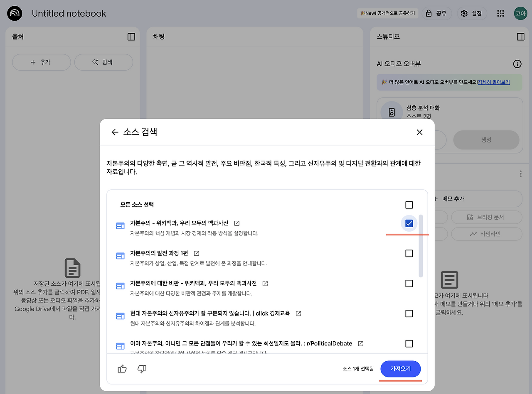Check the 모든 소스 선택 checkbox
The height and width of the screenshot is (394, 532).
(x=409, y=205)
